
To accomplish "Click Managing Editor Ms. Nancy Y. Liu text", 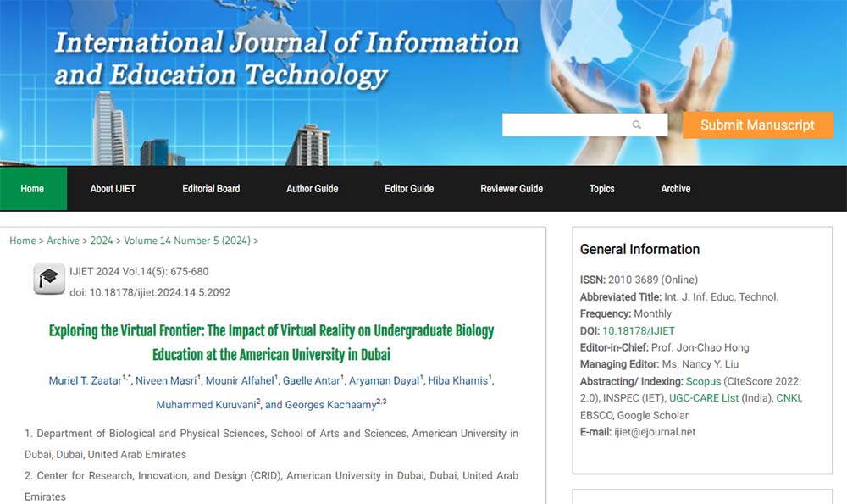I will [659, 364].
